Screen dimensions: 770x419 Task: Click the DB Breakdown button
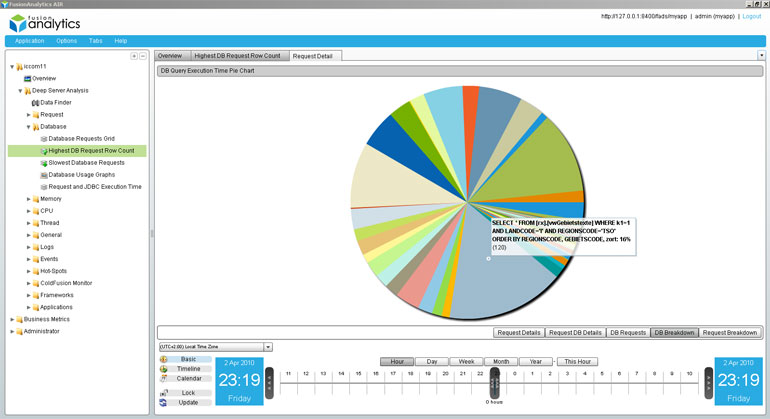(674, 333)
